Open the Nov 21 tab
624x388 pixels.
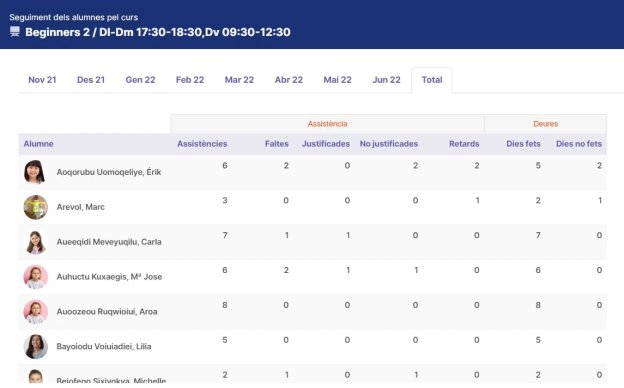[42, 80]
